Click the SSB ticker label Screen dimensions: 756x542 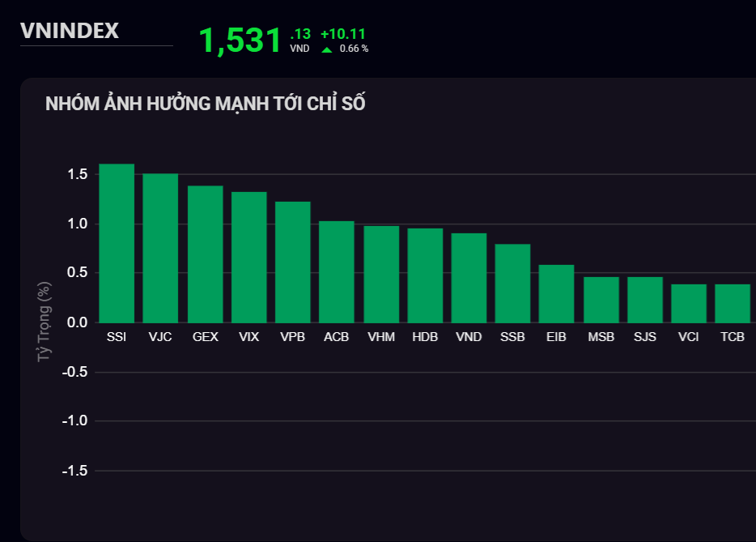pyautogui.click(x=512, y=337)
